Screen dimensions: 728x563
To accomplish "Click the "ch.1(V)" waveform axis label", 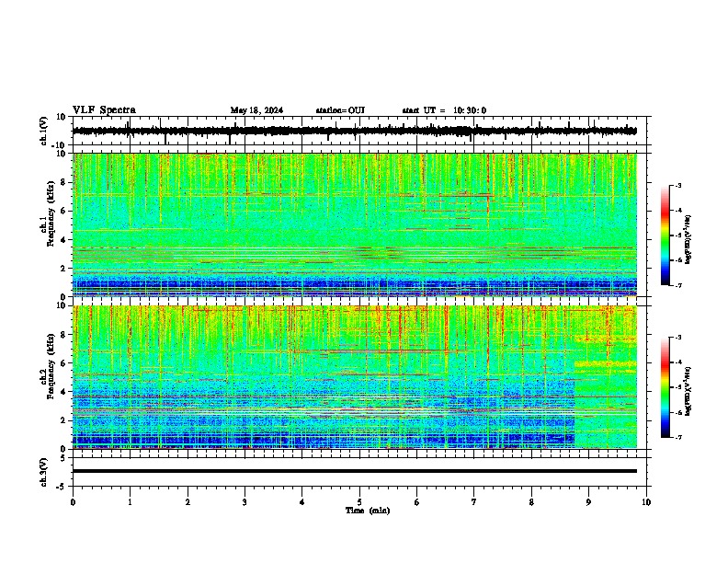I will click(x=43, y=131).
